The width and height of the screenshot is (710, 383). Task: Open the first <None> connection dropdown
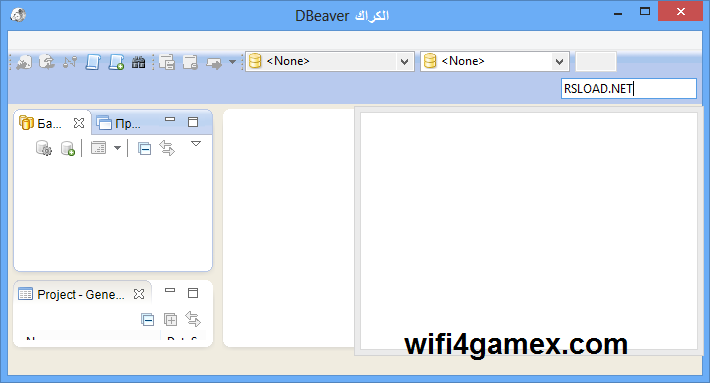coord(330,61)
